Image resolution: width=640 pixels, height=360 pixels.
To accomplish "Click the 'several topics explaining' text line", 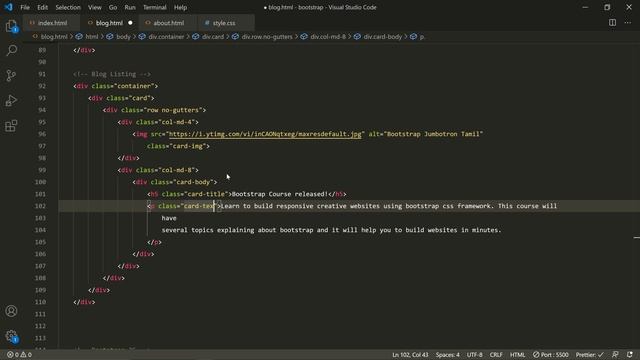I will (x=331, y=230).
